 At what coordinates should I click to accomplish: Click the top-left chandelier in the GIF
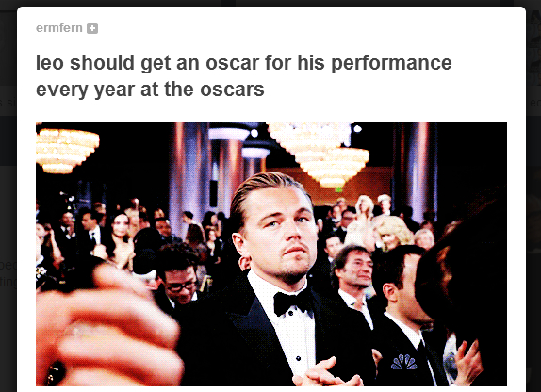[67, 150]
